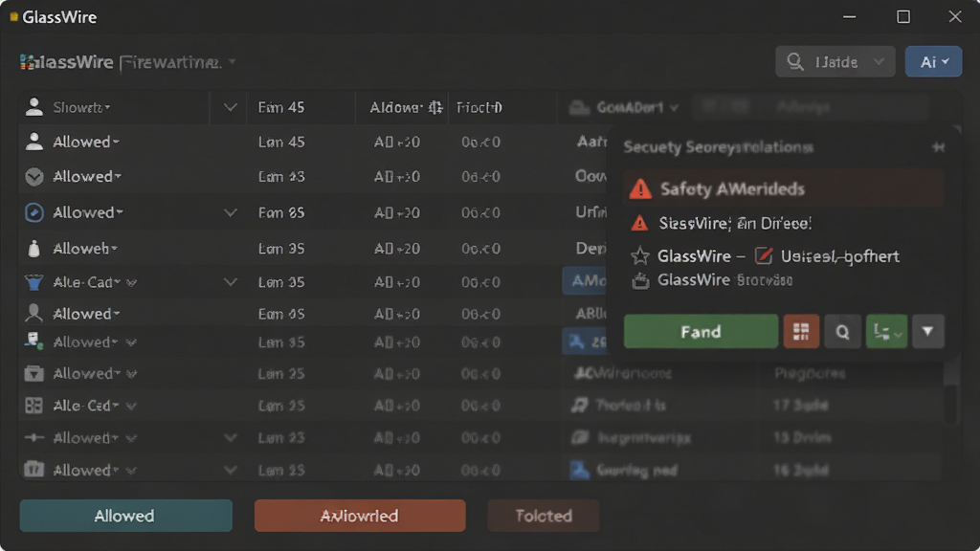Click the Fim 45 column header
This screenshot has height=551, width=980.
pos(281,107)
